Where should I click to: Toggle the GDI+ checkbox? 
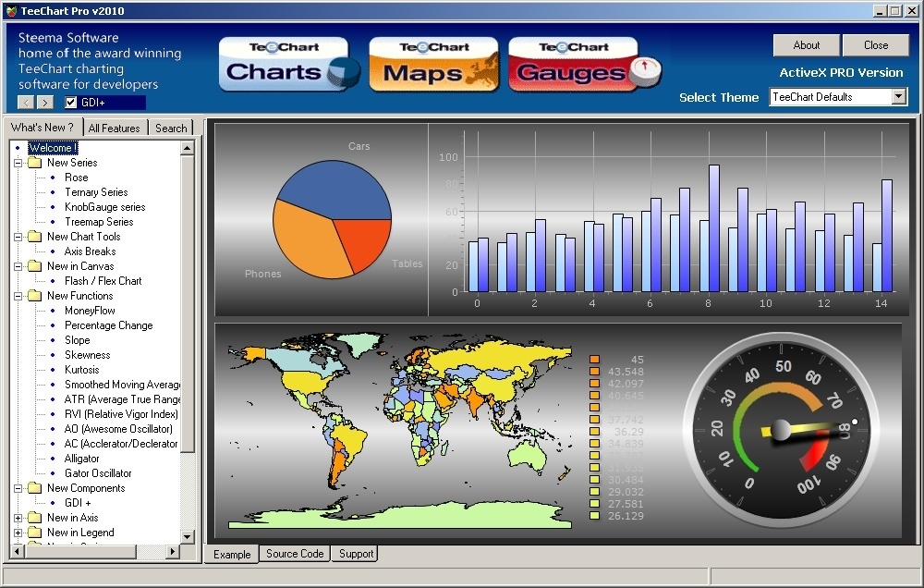point(71,102)
